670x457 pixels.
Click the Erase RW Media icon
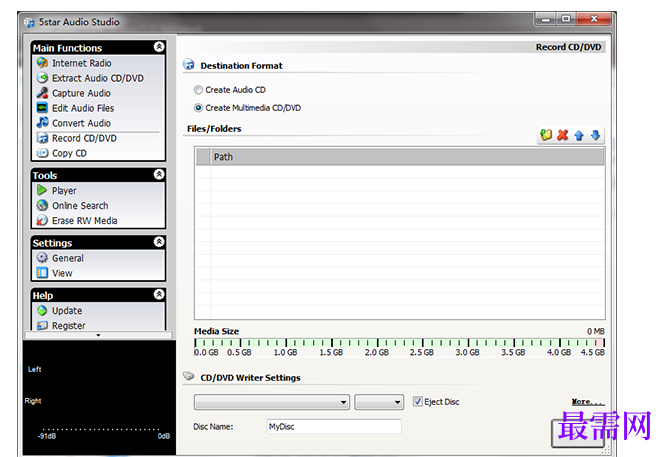(42, 220)
